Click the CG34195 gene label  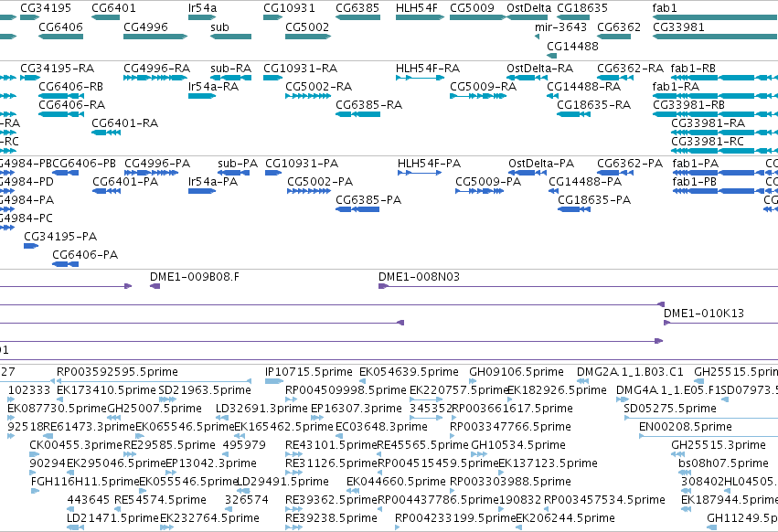tap(46, 8)
